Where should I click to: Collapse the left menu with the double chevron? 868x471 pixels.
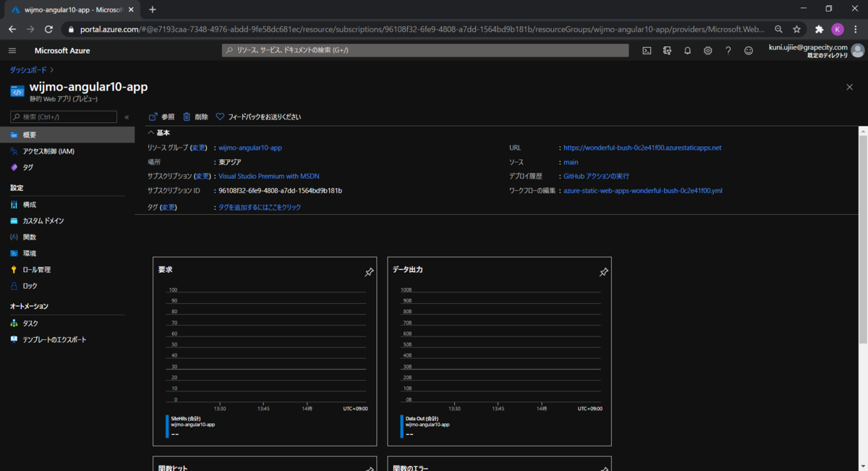[x=127, y=116]
